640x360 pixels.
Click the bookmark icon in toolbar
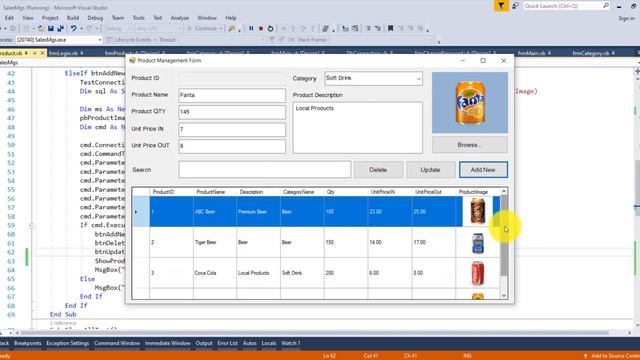[x=390, y=29]
